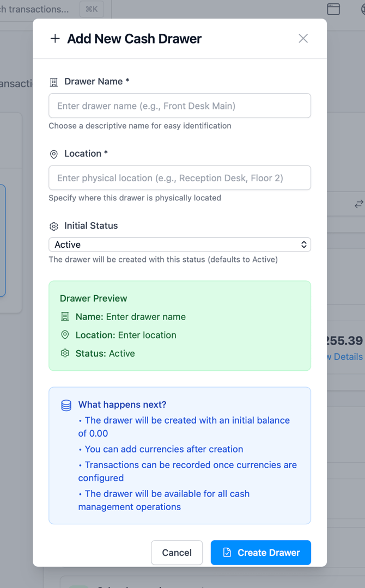The width and height of the screenshot is (365, 588).
Task: Close the Add New Cash Drawer dialog
Action: (303, 39)
